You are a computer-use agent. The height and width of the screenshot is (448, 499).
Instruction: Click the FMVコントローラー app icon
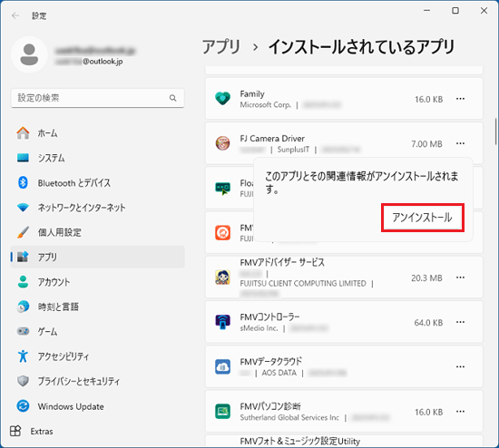[222, 322]
